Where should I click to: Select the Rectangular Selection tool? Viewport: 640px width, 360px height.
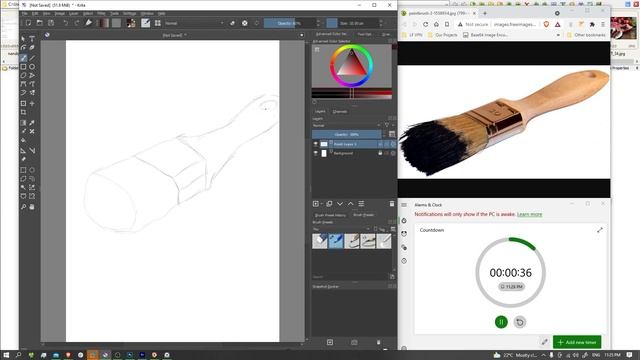point(23,170)
